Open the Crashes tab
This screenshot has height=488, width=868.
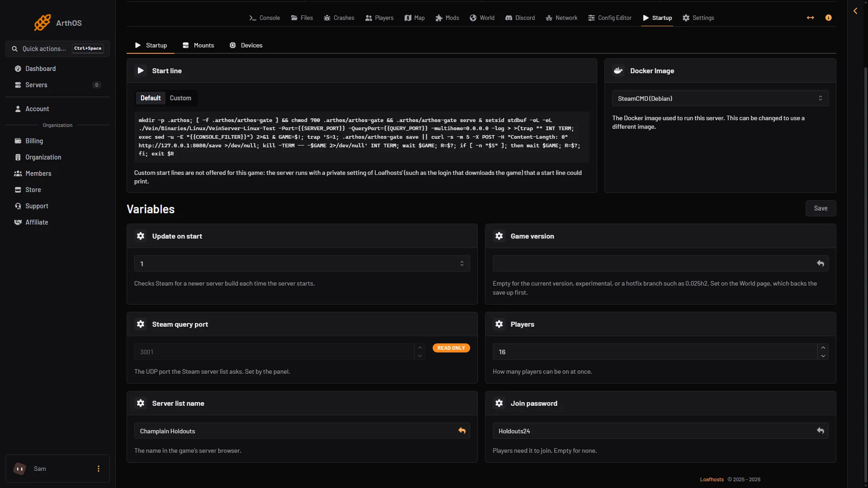tap(339, 18)
